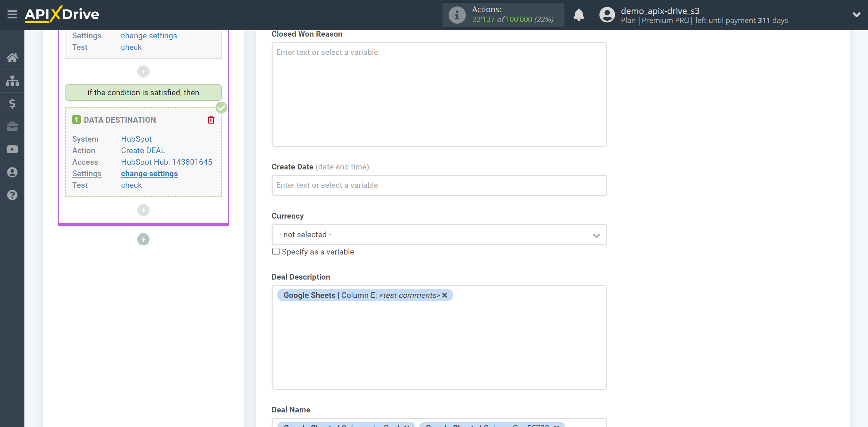Screen dimensions: 868x427
Task: Click change settings in the HubSpot block
Action: coord(150,174)
